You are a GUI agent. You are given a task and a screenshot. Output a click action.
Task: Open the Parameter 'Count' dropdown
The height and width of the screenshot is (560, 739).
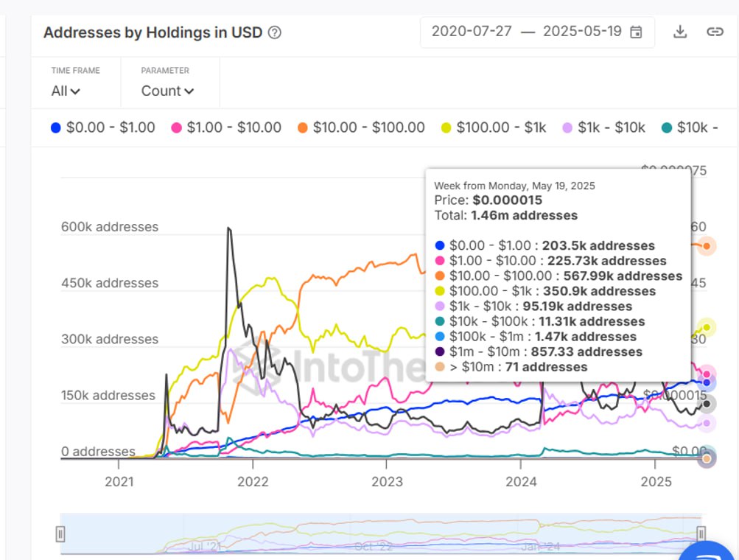click(x=167, y=91)
